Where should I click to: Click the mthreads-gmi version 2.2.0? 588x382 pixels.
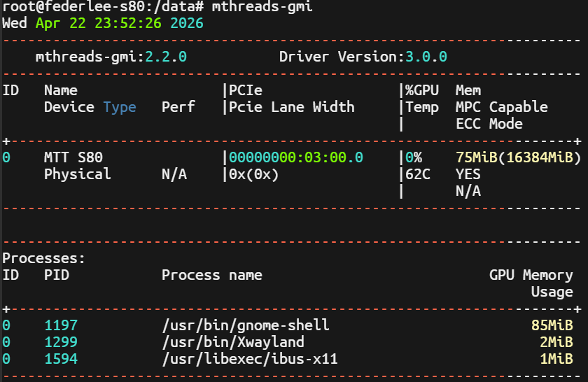pyautogui.click(x=166, y=57)
